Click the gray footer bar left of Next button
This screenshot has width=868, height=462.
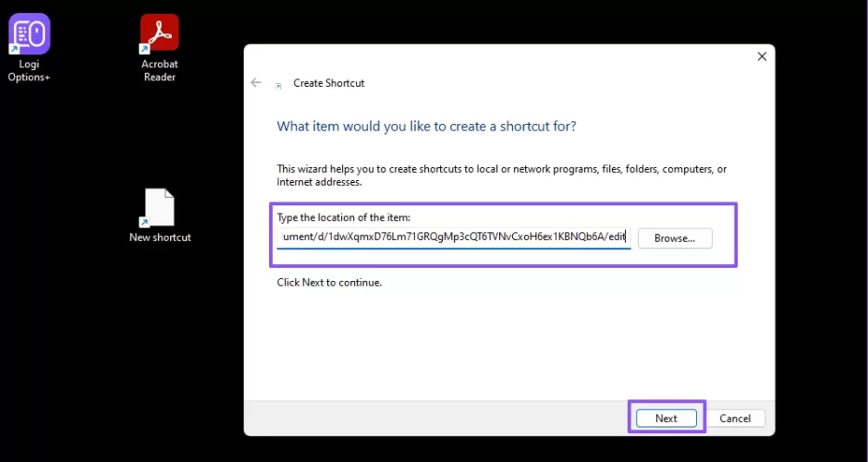[x=434, y=418]
